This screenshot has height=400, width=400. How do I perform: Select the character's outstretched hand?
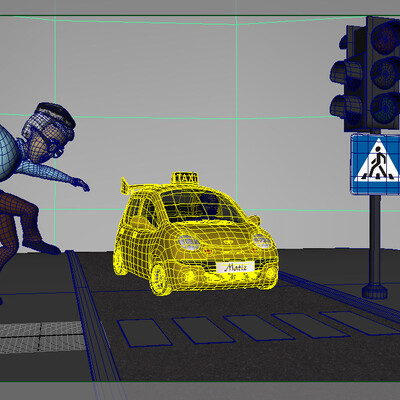[x=81, y=184]
